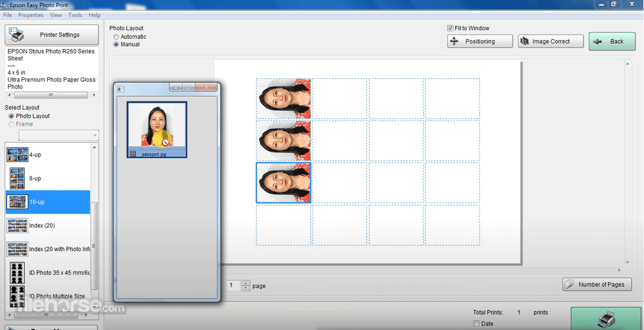Select the passport.jpg thumbnail

click(x=157, y=130)
